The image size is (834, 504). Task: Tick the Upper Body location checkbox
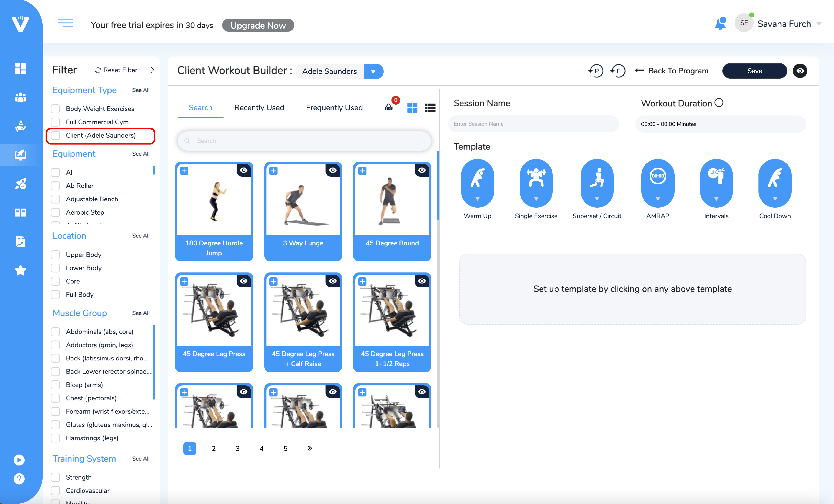pyautogui.click(x=55, y=254)
